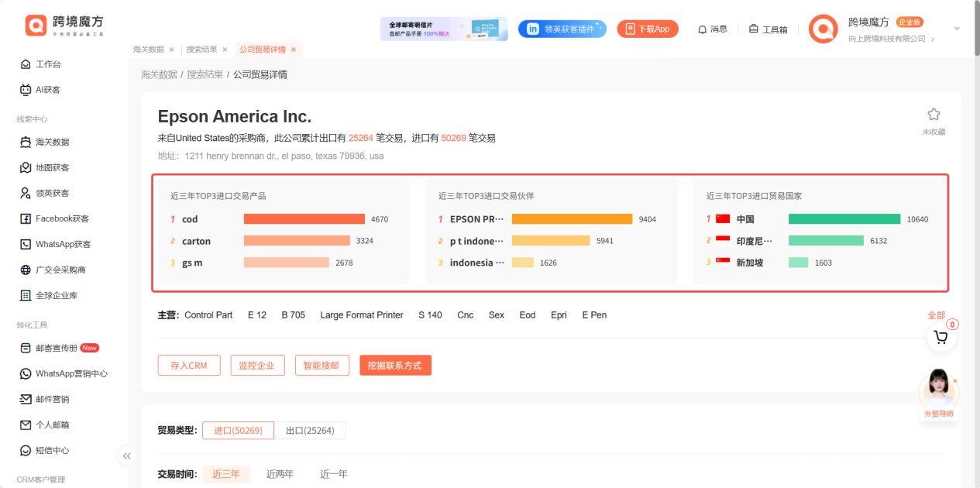Switch to 搜索结果 tab
980x488 pixels.
pyautogui.click(x=202, y=50)
